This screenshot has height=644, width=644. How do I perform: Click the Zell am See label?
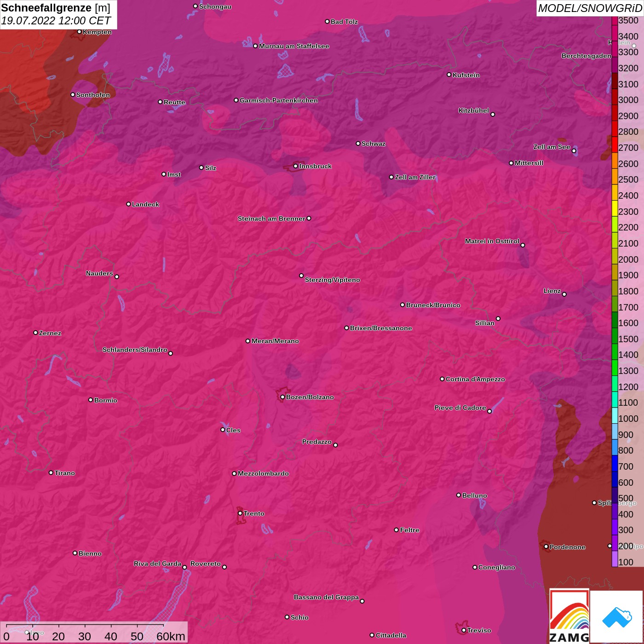[x=552, y=147]
